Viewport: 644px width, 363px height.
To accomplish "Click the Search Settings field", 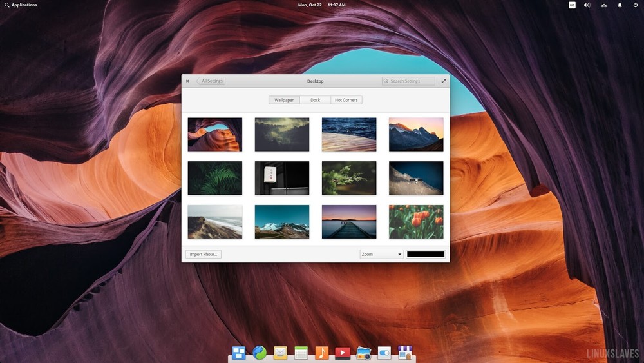I will [408, 81].
